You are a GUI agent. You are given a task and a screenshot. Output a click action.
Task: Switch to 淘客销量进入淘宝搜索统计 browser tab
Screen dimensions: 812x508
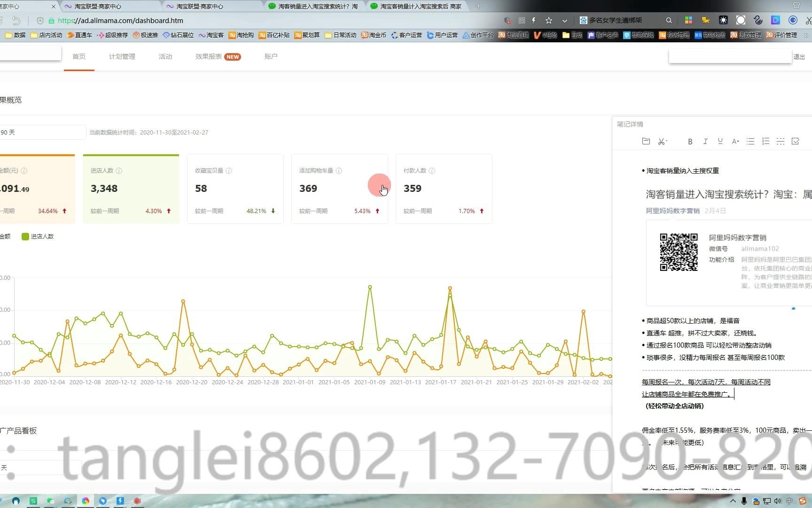(x=314, y=6)
